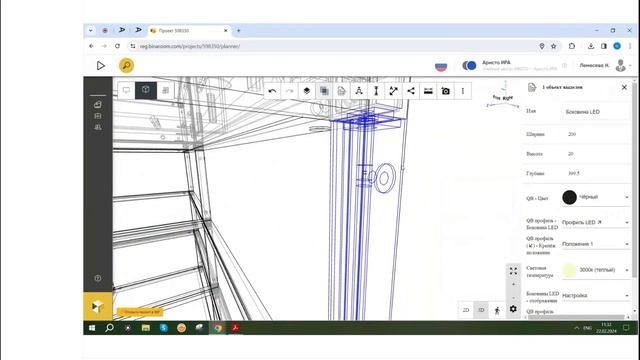The image size is (640, 360).
Task: Zoom in with viewport plus button
Action: (x=513, y=284)
